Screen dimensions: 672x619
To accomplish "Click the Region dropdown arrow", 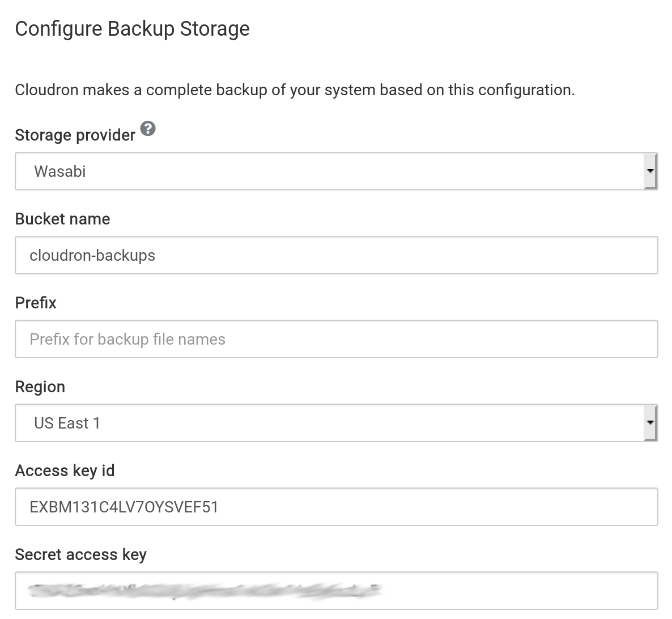I will coord(650,423).
